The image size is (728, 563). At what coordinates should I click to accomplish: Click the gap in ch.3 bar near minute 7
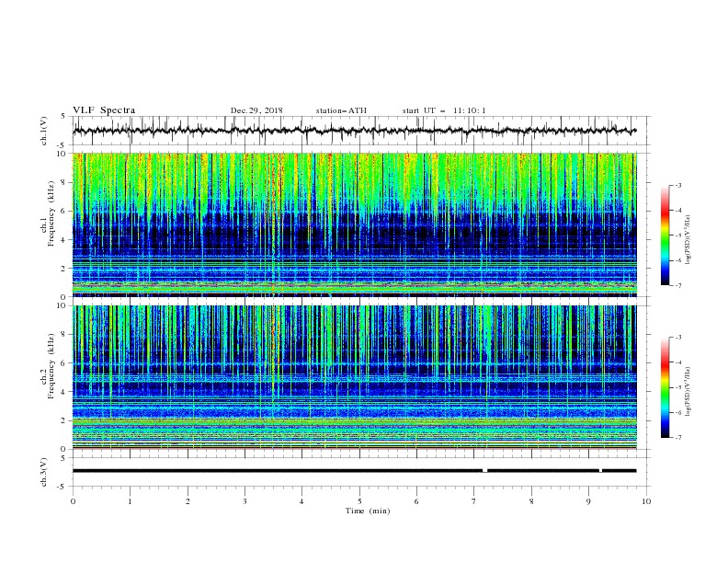tap(484, 471)
